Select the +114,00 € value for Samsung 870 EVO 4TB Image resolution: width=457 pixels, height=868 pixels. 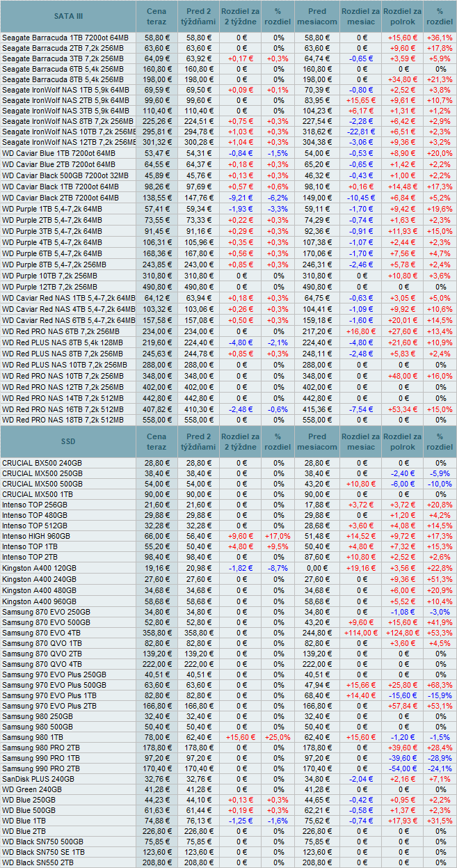point(360,631)
